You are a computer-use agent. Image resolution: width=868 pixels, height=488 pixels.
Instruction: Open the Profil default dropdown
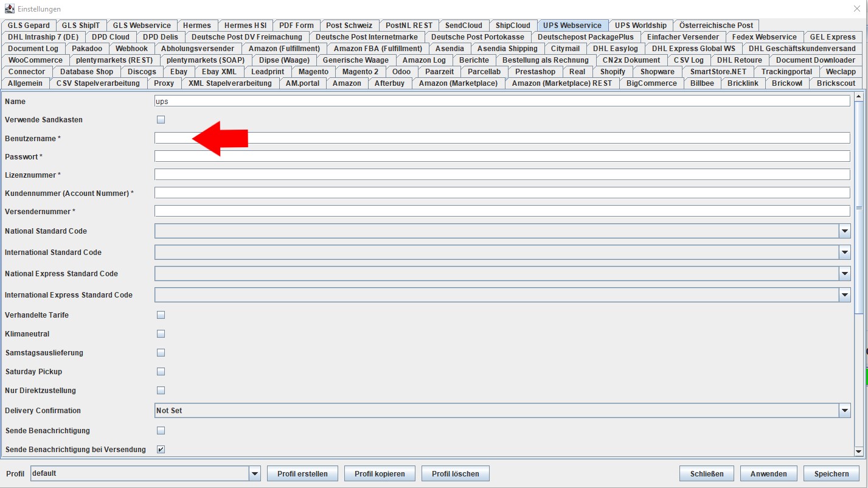(x=255, y=473)
